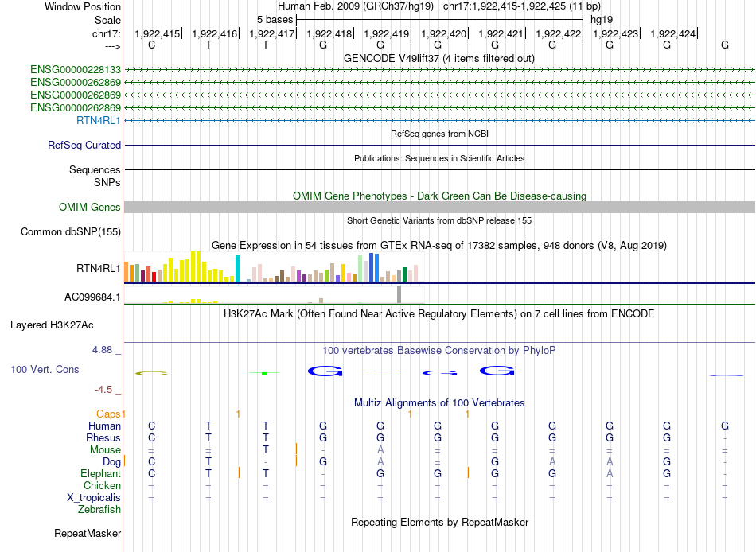Click the Multiz Alignments of 100 Vertebrates title

tap(439, 402)
